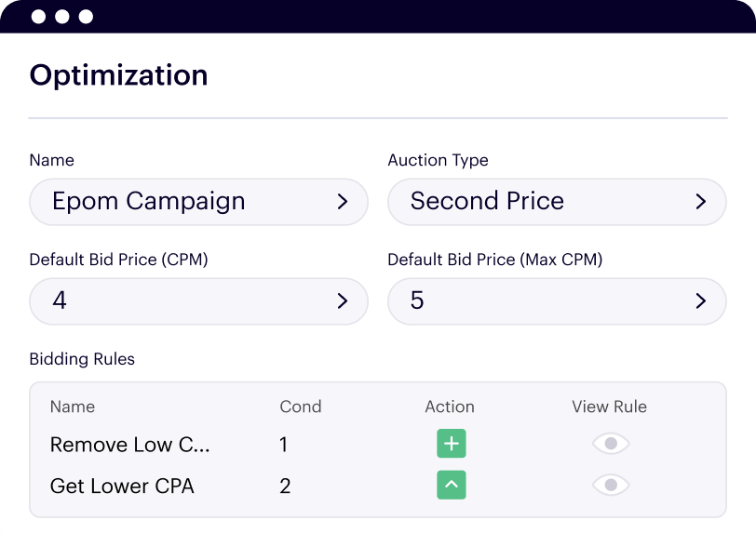Click the green plus action for Remove Low C...
The image size is (756, 547).
coord(452,444)
